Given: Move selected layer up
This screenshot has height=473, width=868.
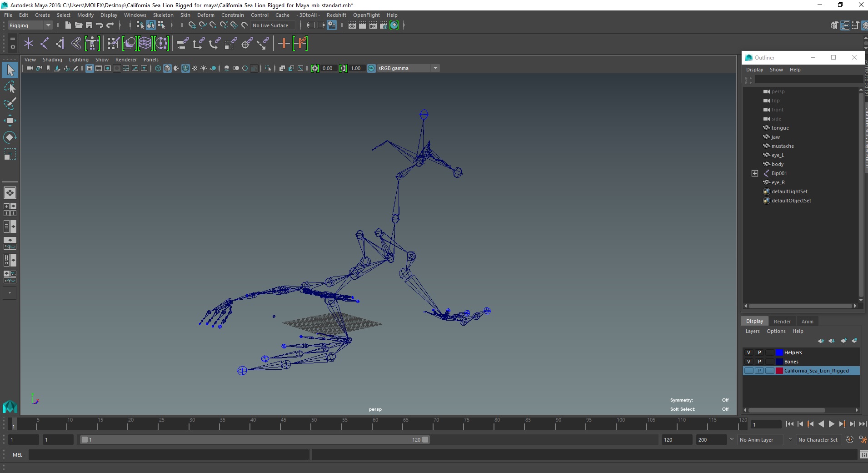Looking at the screenshot, I should (x=821, y=341).
